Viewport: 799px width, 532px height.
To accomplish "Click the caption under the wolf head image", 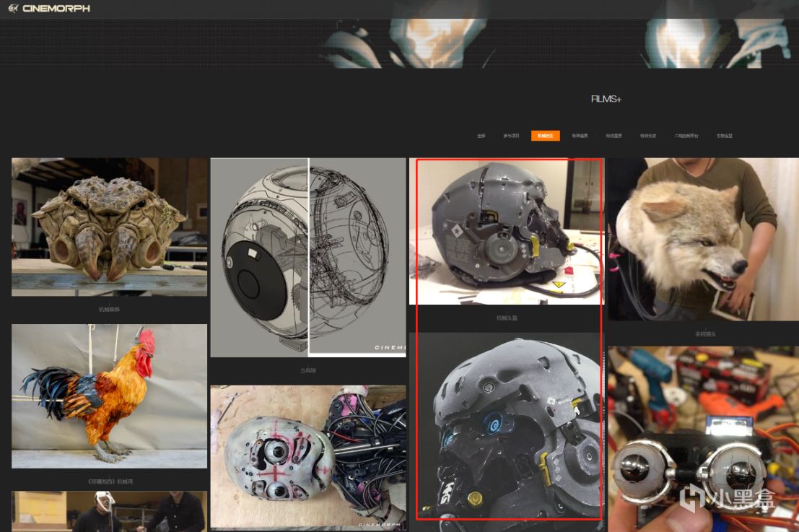I will 705,333.
